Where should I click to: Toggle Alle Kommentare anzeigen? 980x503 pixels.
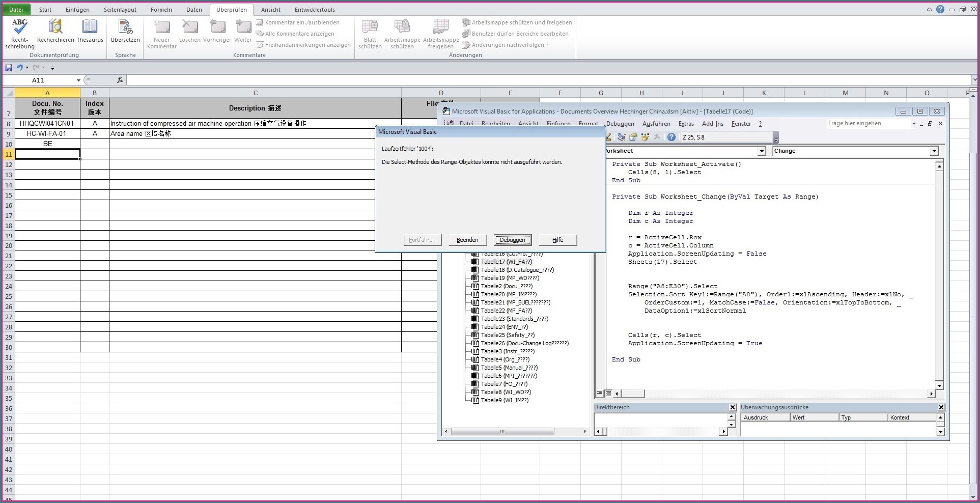pyautogui.click(x=295, y=34)
